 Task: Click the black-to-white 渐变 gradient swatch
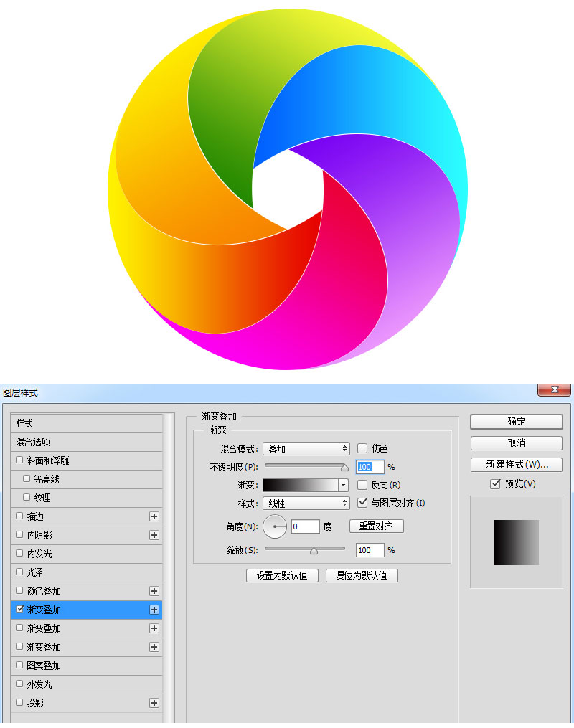click(x=300, y=486)
